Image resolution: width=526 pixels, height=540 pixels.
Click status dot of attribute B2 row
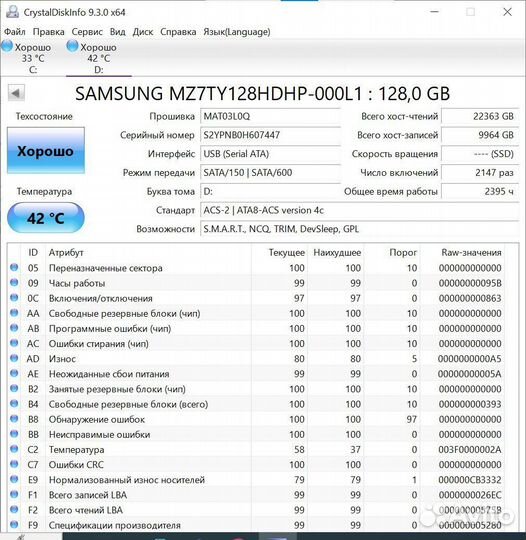pos(14,388)
